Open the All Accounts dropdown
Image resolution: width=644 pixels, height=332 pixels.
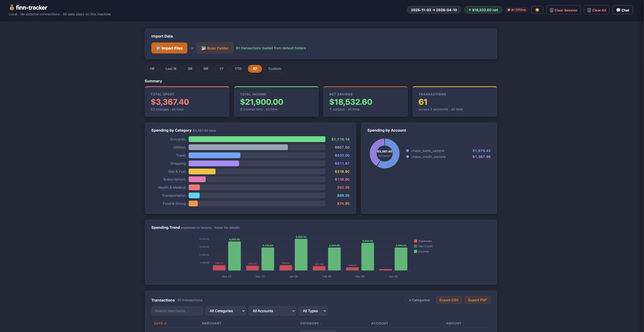[x=272, y=311]
